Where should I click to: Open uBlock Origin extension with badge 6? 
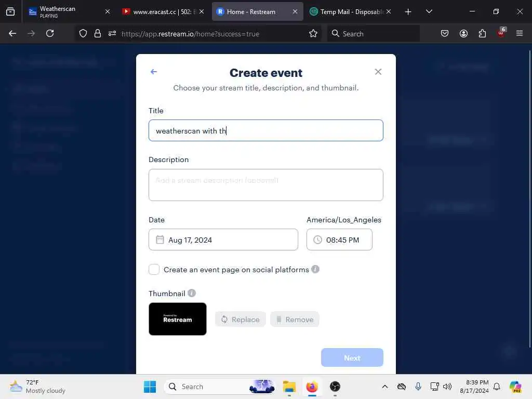point(501,33)
